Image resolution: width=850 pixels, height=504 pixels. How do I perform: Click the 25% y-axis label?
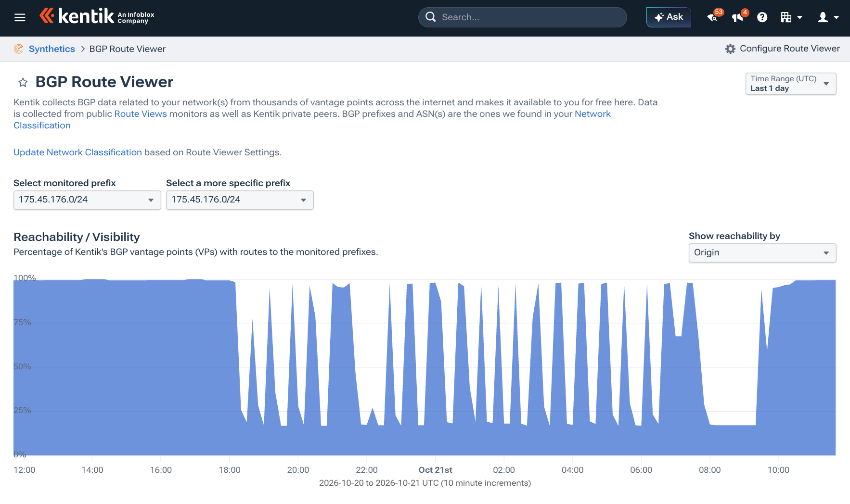tap(22, 410)
